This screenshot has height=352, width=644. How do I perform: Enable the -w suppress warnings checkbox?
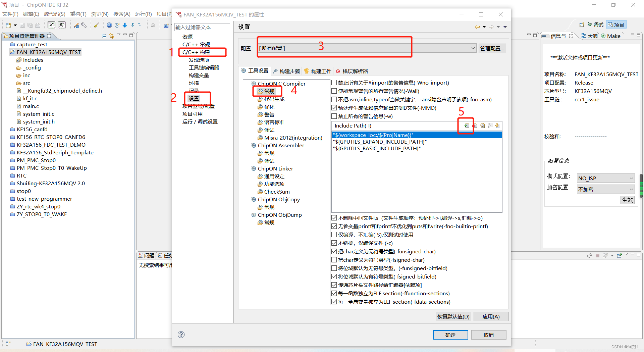[x=334, y=116]
